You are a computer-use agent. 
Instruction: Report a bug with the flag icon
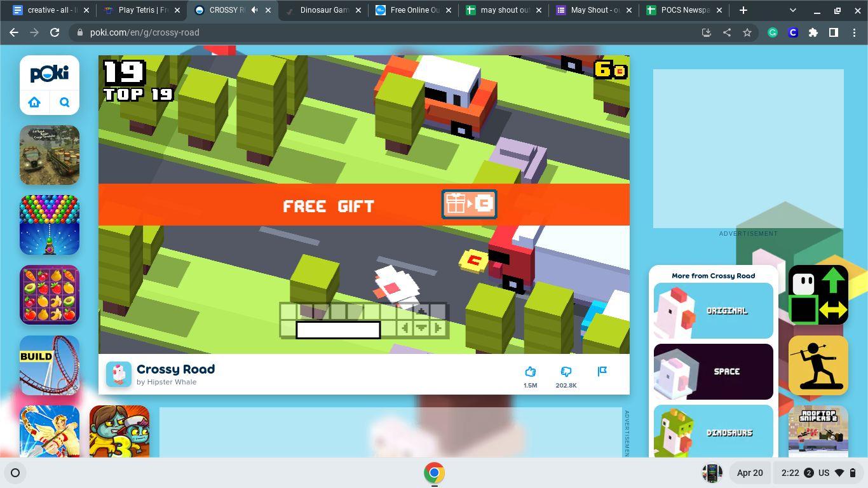602,371
